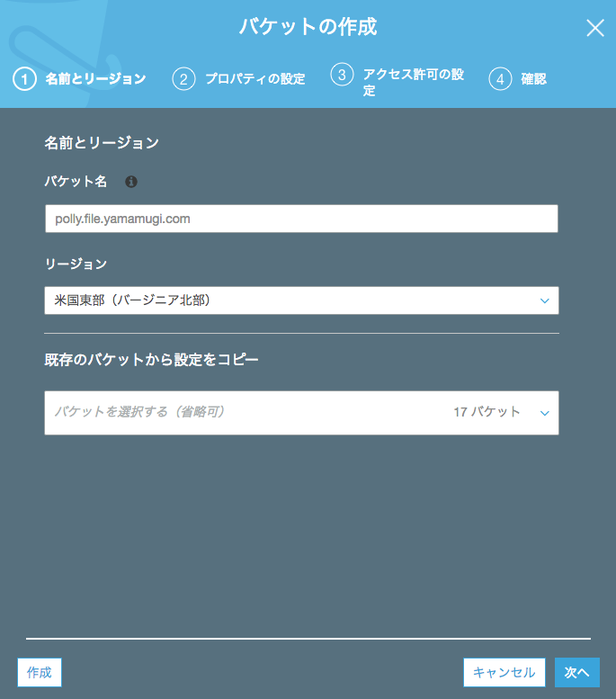Close the bucket creation dialog with X
616x699 pixels.
595,28
